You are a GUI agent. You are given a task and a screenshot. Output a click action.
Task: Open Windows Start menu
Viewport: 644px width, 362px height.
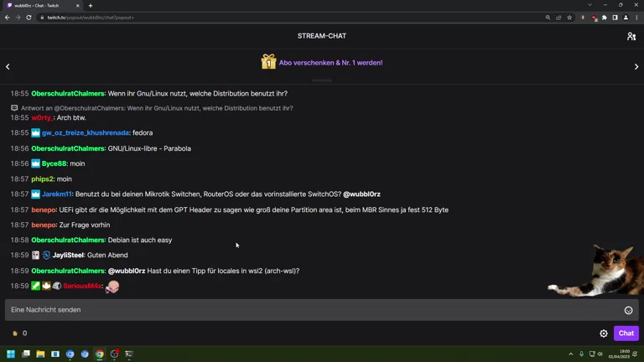tap(12, 354)
